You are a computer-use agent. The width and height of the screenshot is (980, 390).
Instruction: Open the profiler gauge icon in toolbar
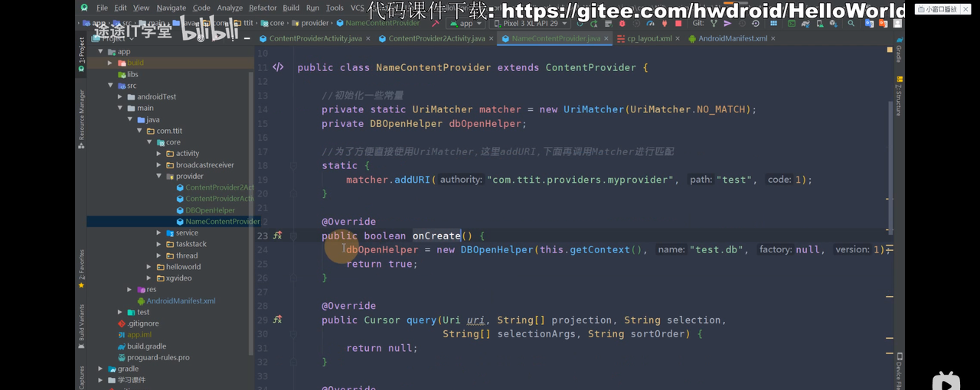coord(650,24)
